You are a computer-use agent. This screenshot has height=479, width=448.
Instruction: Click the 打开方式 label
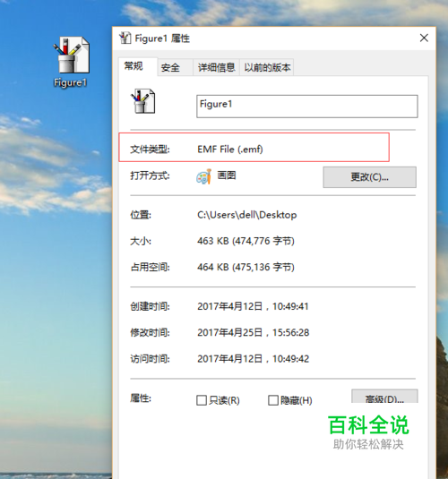[150, 176]
